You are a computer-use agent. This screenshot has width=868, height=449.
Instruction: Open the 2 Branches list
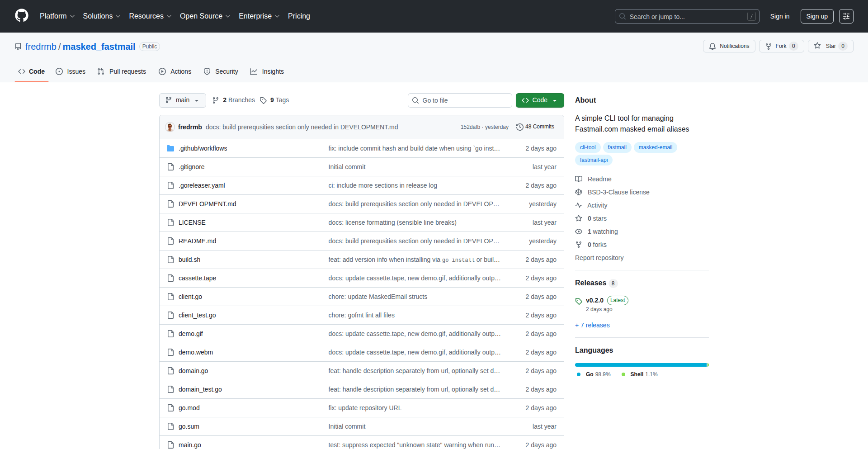(x=234, y=100)
